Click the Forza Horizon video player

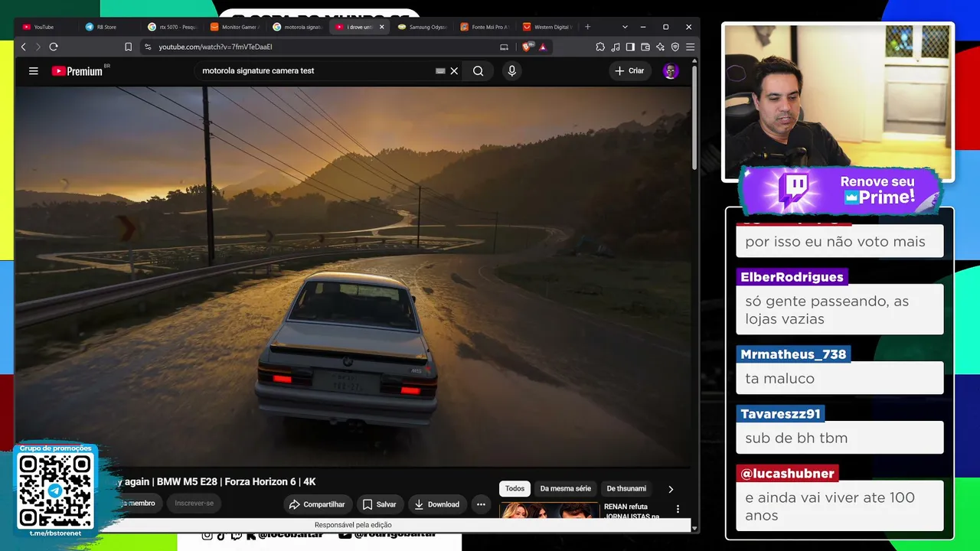[352, 275]
